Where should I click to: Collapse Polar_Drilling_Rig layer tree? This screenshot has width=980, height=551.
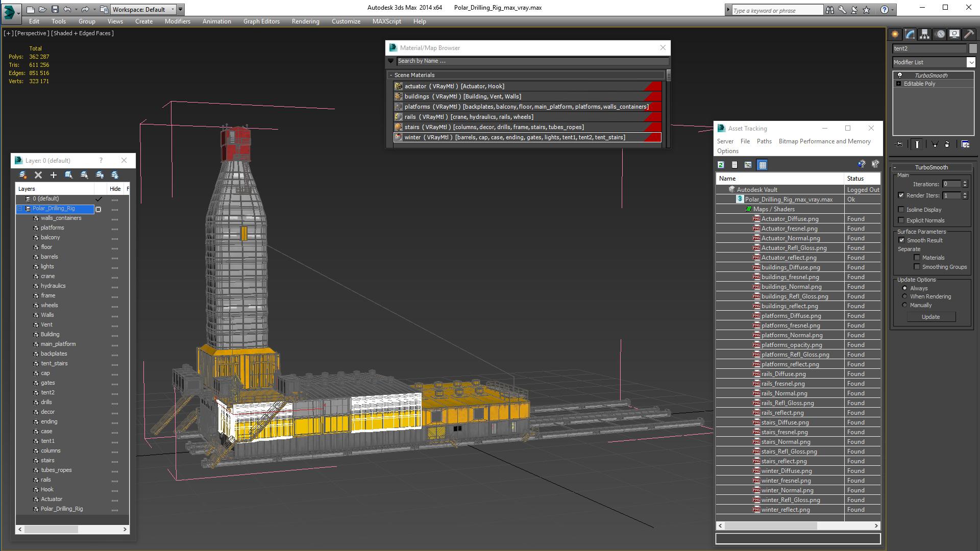point(20,209)
